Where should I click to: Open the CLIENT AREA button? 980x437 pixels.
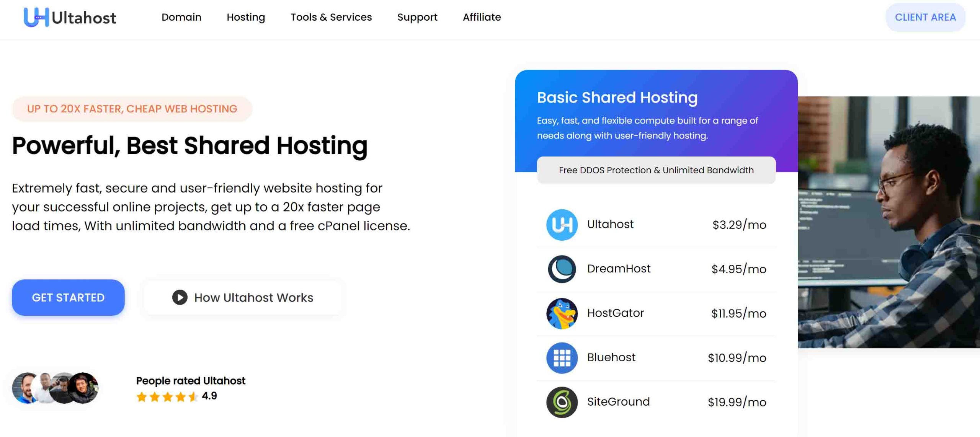(x=925, y=17)
